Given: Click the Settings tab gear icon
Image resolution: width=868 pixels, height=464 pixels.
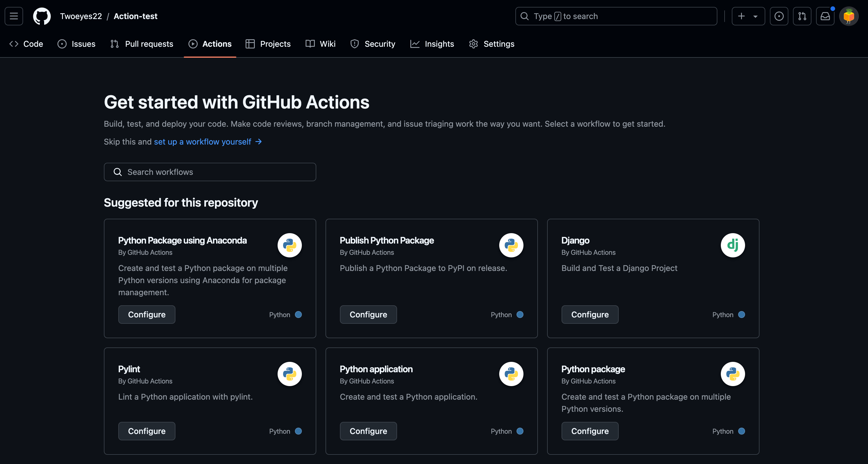Looking at the screenshot, I should [x=474, y=44].
